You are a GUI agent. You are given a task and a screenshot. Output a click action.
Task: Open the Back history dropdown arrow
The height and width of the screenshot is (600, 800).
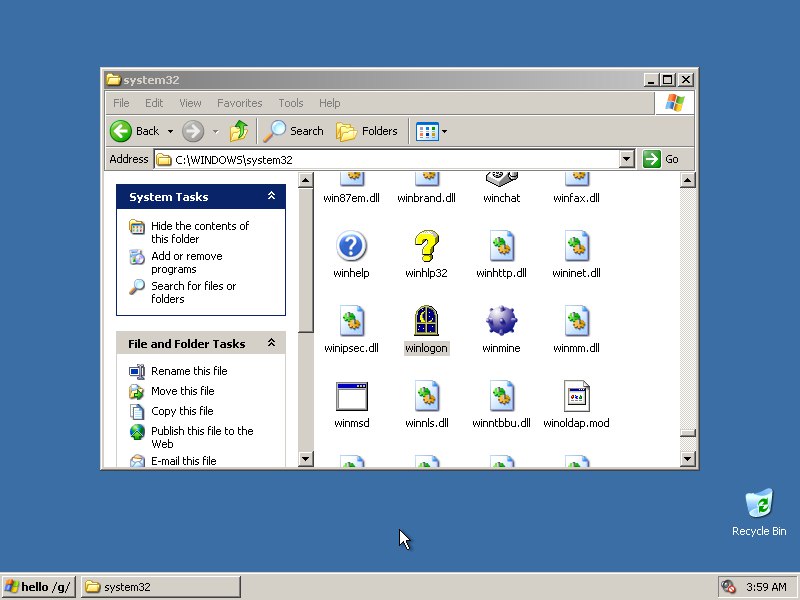point(170,132)
